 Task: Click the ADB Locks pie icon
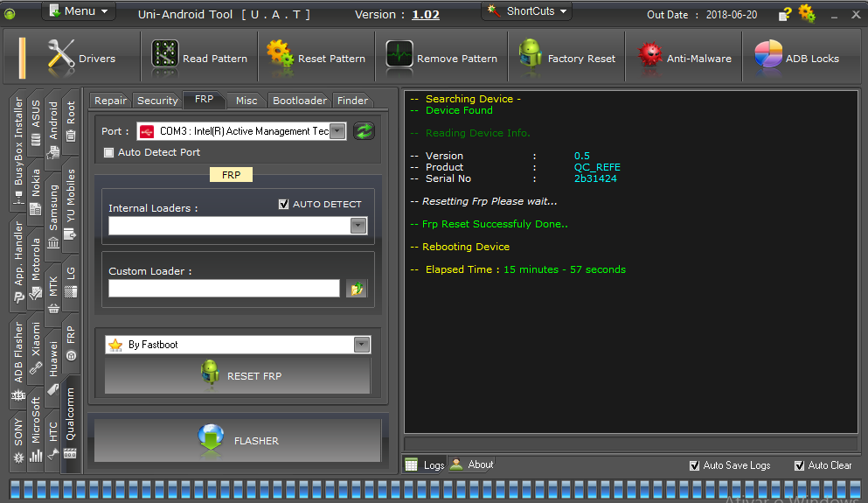tap(768, 55)
